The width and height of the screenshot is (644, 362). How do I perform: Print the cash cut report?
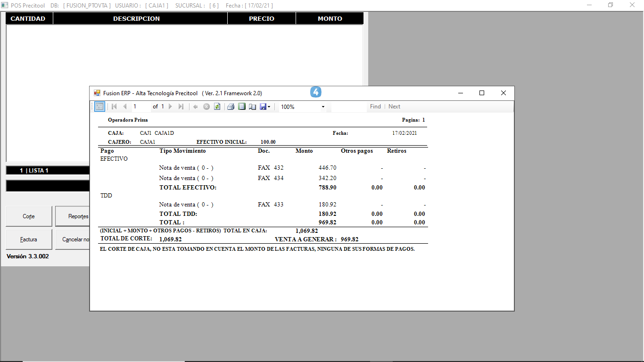(231, 107)
